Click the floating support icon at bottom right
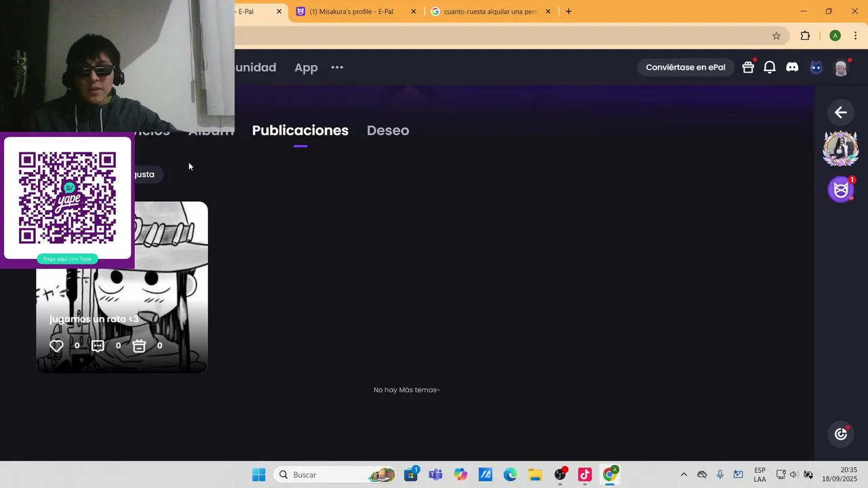The height and width of the screenshot is (488, 868). coord(841,434)
